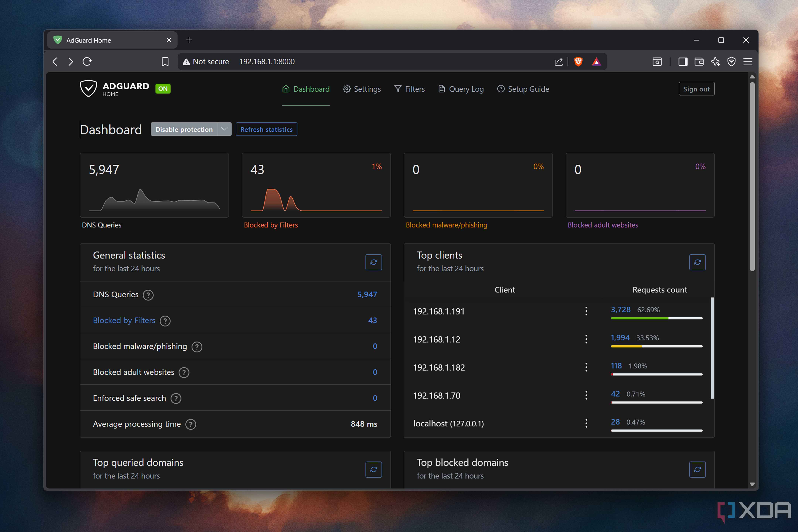Refresh General statistics panel icon
Viewport: 798px width, 532px height.
pos(374,262)
